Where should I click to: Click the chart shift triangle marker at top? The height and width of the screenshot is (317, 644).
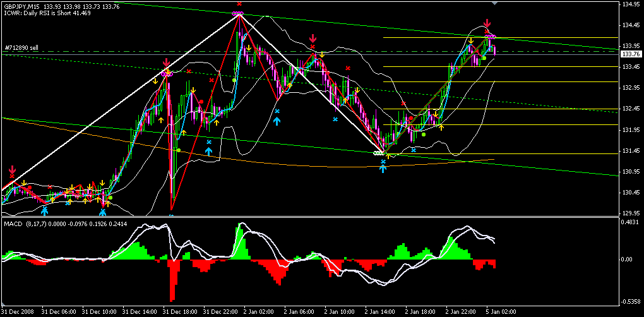[494, 4]
